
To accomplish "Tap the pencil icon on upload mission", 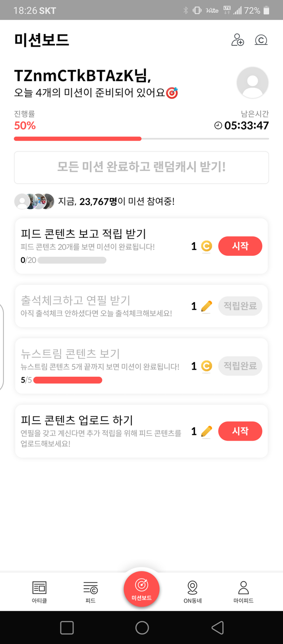I will 207,431.
